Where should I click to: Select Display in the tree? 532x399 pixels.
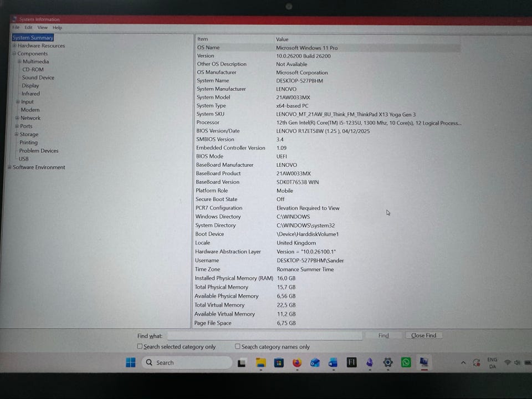30,85
